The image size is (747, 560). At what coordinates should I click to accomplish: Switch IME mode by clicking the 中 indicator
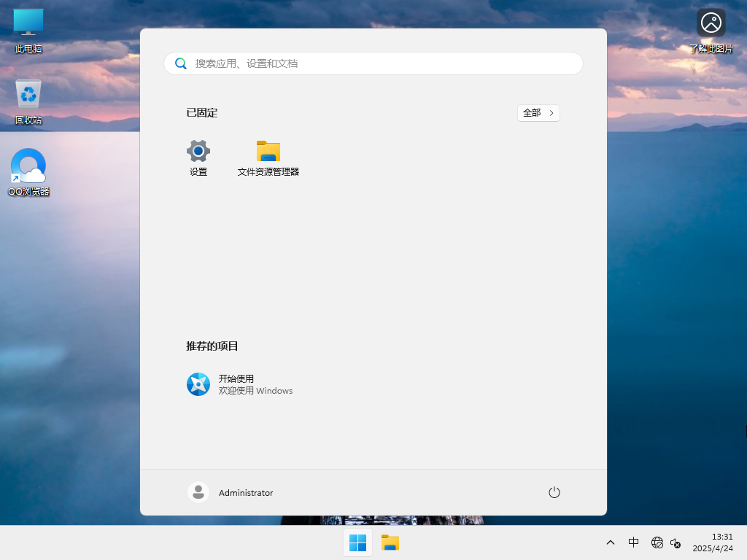point(633,542)
